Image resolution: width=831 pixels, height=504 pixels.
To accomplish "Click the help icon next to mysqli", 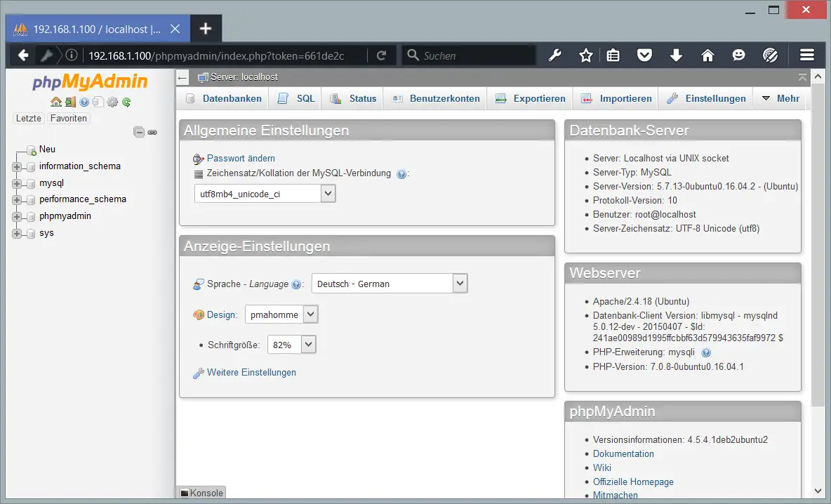I will [x=706, y=352].
